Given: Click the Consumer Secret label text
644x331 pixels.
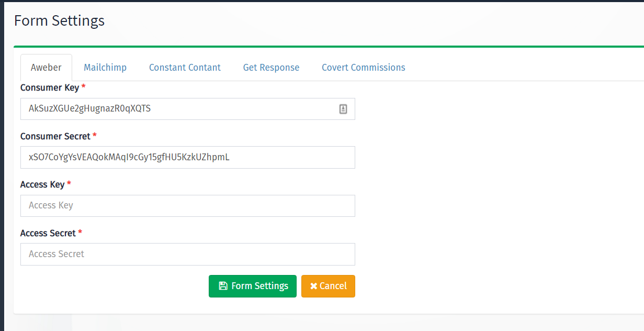Looking at the screenshot, I should click(55, 136).
